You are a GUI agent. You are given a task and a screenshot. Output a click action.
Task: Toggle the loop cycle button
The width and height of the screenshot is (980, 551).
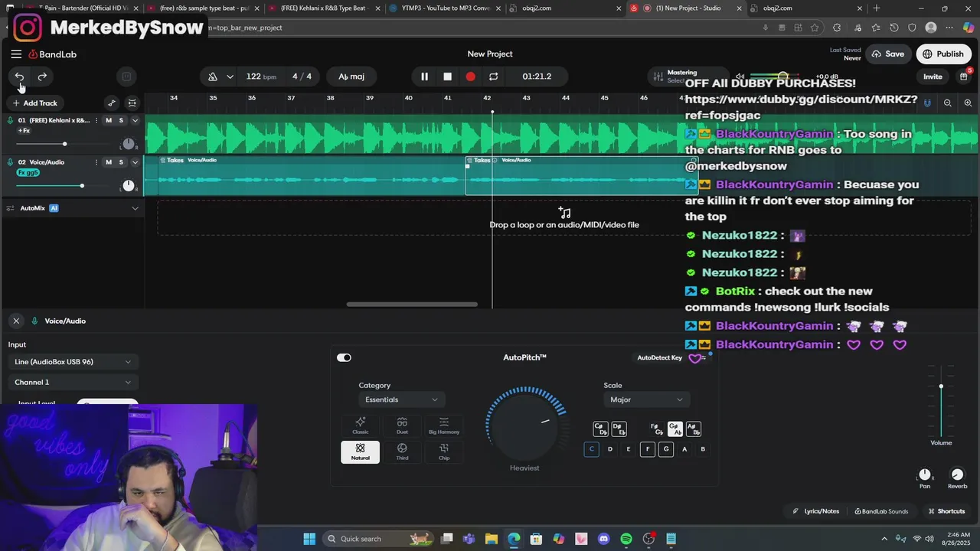click(x=494, y=77)
